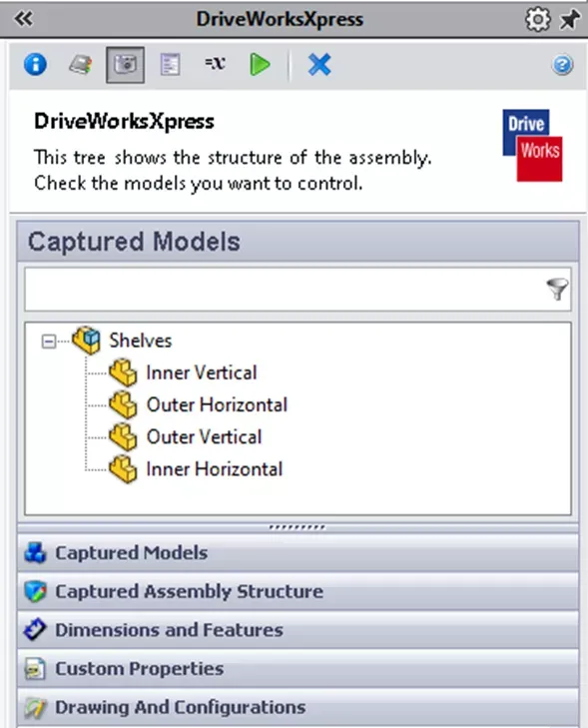Click the DriveWorks logo
588x728 pixels.
[532, 146]
